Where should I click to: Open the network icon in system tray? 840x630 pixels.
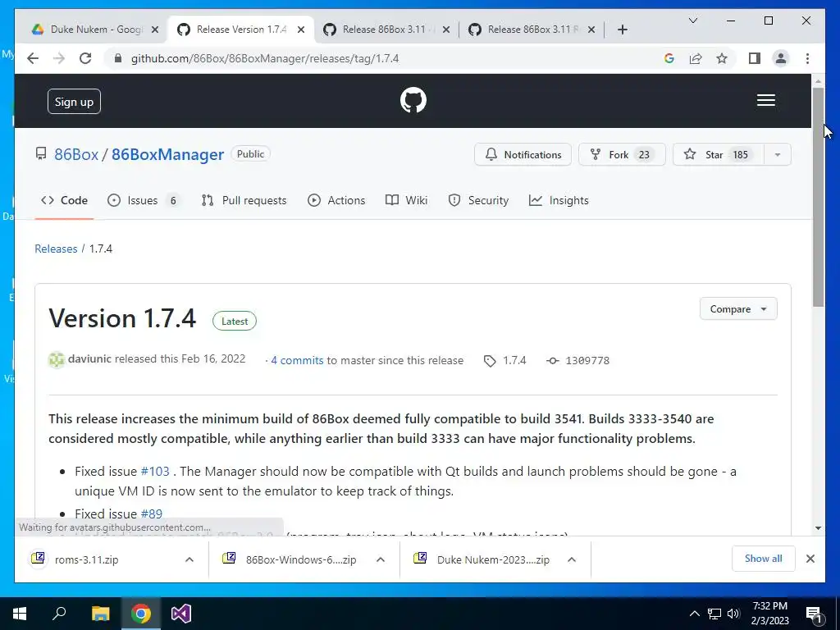coord(714,614)
